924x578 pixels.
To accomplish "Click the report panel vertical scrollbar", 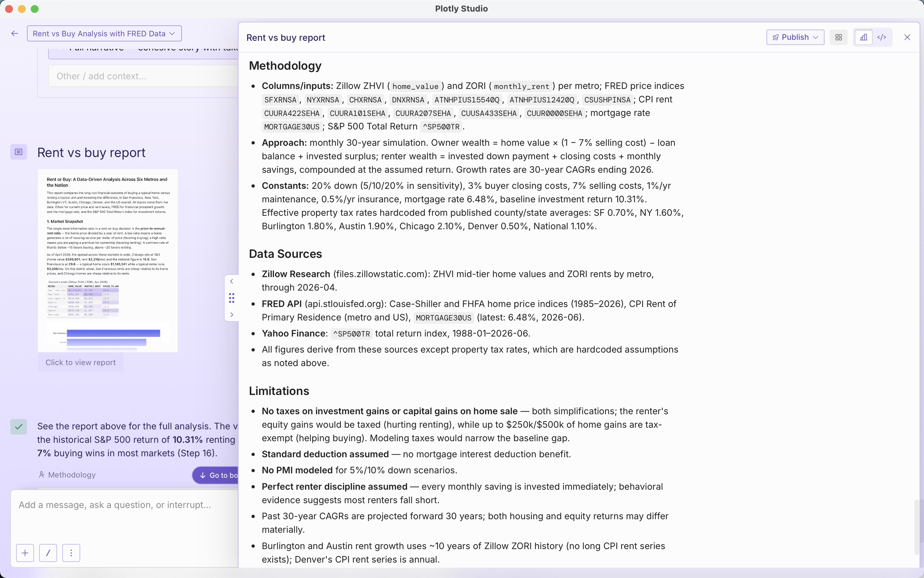I will pos(917,527).
